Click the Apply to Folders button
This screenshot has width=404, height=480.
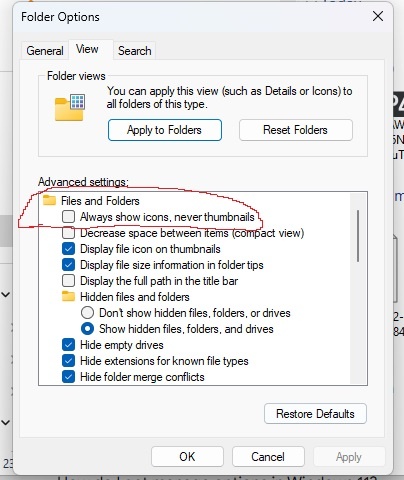pyautogui.click(x=165, y=130)
